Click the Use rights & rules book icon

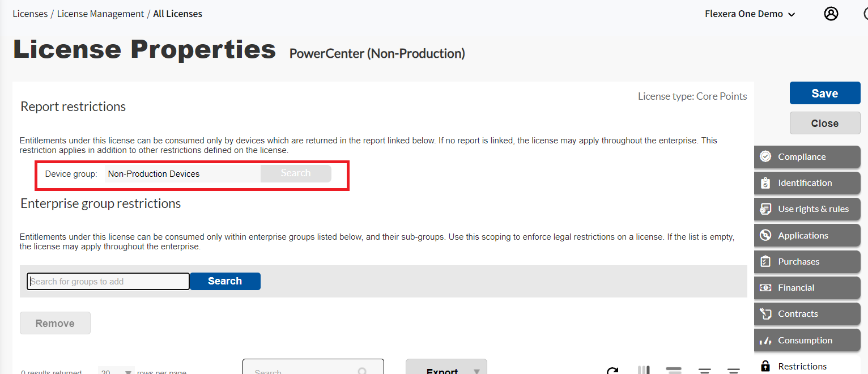point(765,209)
